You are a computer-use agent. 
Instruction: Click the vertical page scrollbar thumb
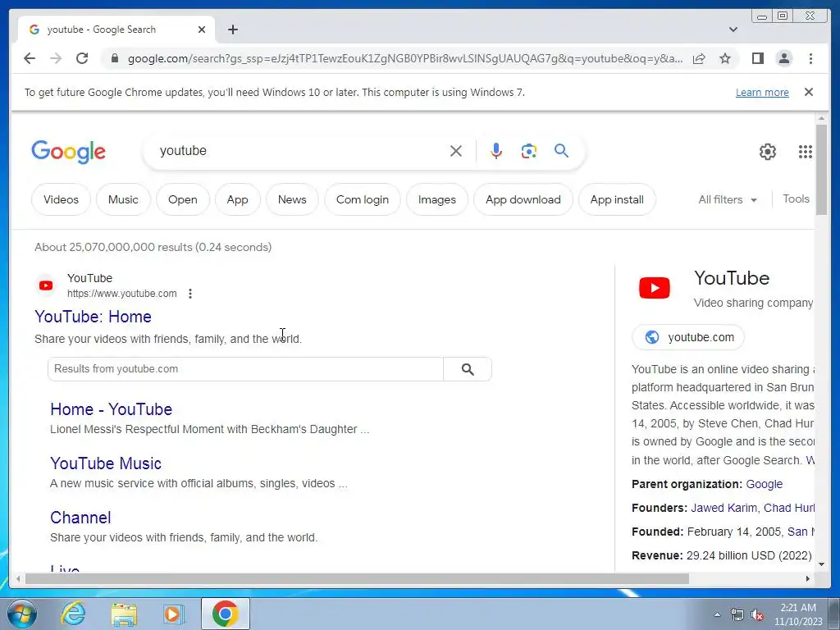coord(821,169)
